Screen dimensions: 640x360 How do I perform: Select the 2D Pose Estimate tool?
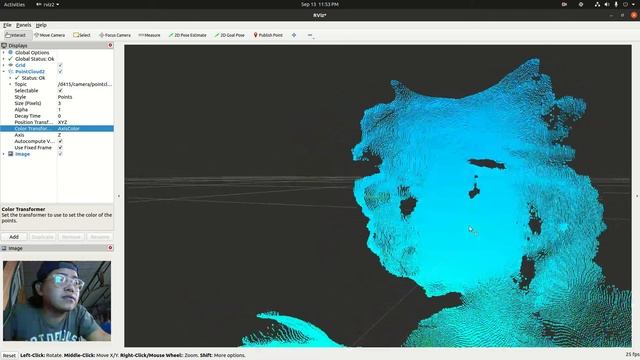pos(188,35)
